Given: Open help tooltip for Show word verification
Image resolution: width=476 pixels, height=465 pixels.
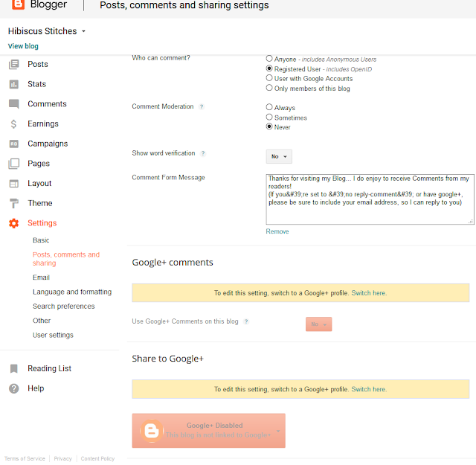Looking at the screenshot, I should click(x=203, y=153).
